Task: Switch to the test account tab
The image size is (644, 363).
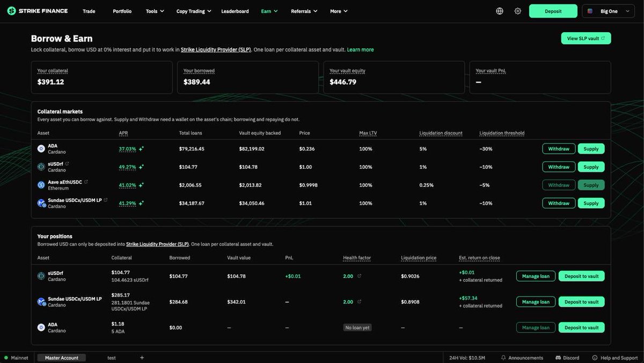Action: (x=112, y=358)
